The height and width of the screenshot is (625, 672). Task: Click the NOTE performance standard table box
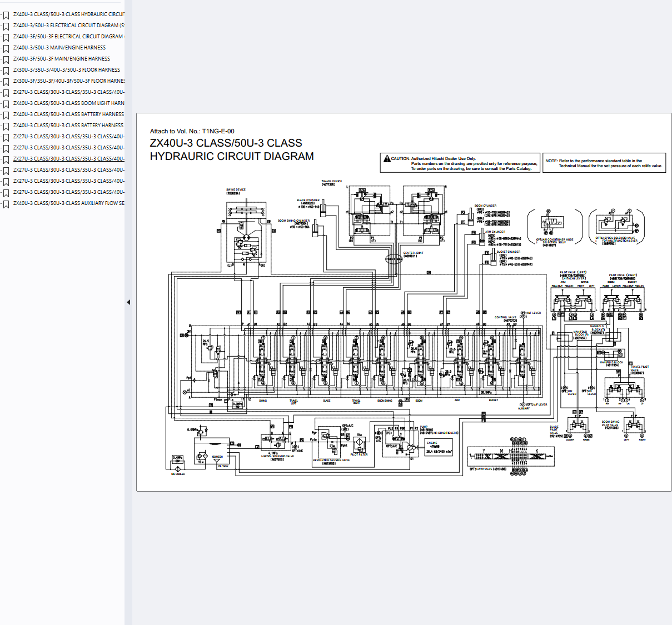[604, 163]
